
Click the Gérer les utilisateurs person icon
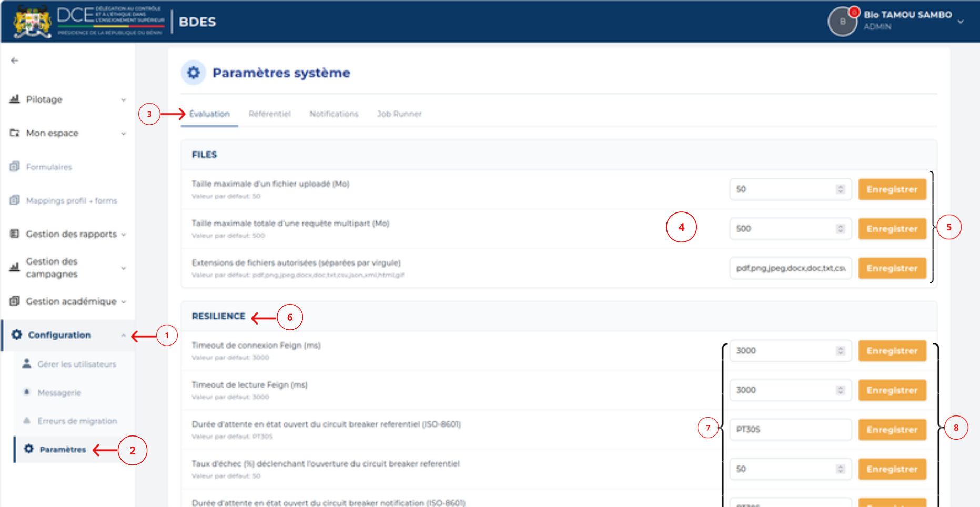tap(26, 363)
